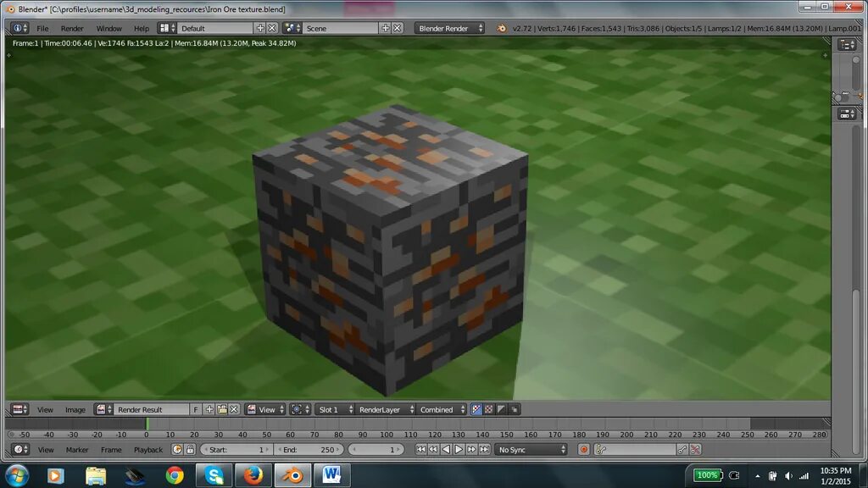Open the scene browse selector
Screen dimensions: 868x488
[292, 28]
